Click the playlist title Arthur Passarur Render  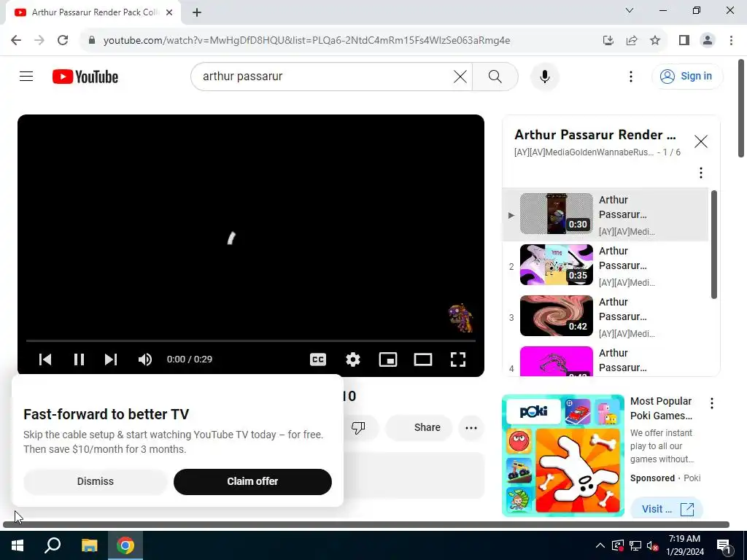(595, 135)
